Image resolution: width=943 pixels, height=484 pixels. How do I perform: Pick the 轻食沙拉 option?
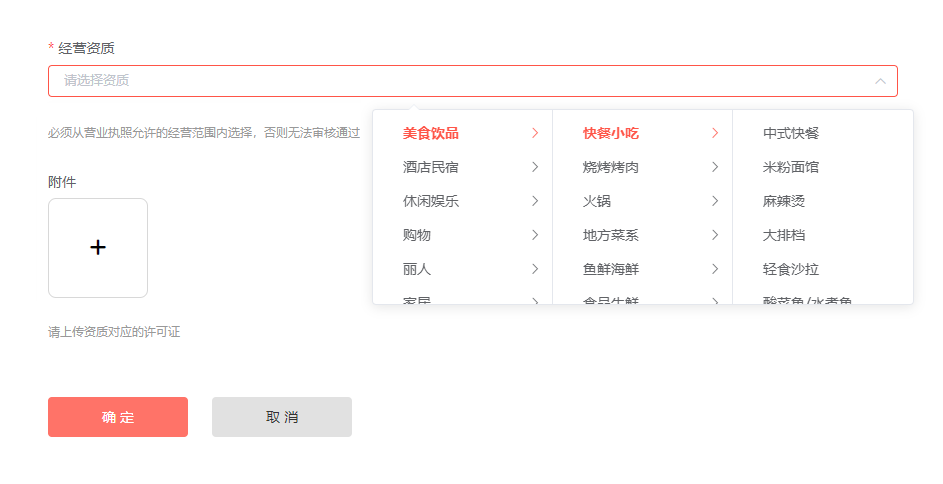point(790,269)
